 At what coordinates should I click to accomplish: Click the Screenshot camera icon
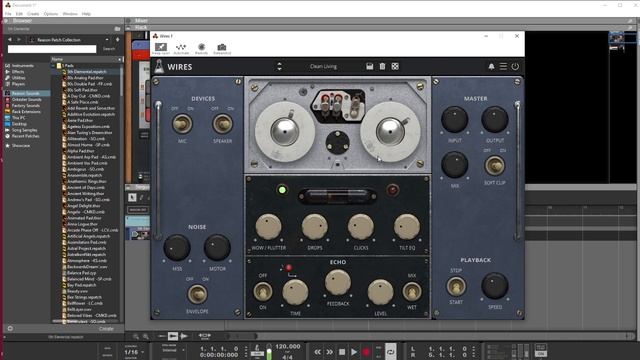pyautogui.click(x=222, y=49)
